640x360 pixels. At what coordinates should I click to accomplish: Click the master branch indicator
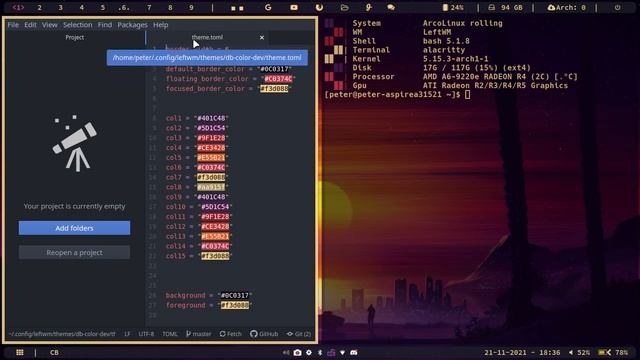[198, 333]
